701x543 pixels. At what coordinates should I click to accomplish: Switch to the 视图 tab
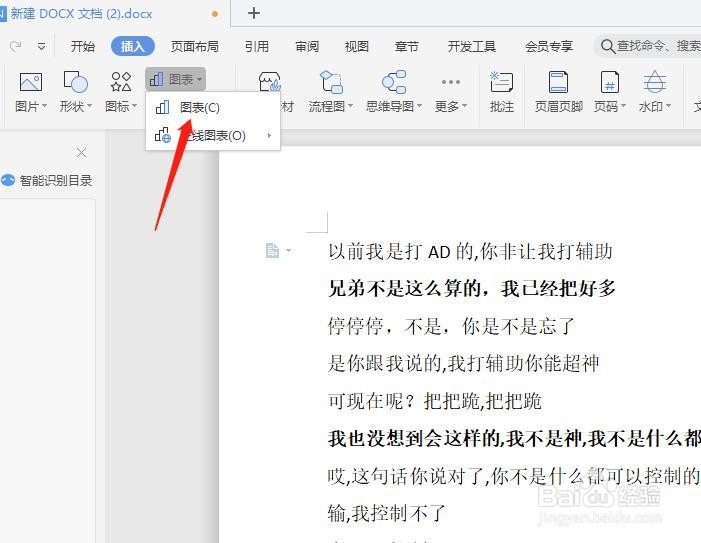[356, 46]
